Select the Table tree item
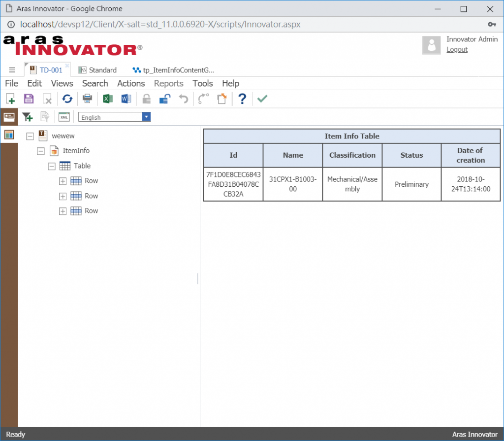Image resolution: width=504 pixels, height=441 pixels. pos(82,166)
